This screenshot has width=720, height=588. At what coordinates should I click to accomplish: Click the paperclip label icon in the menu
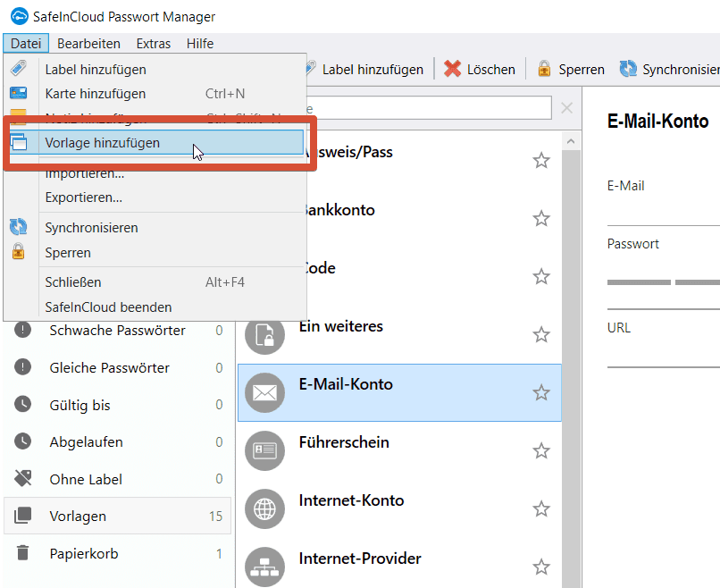[x=19, y=69]
